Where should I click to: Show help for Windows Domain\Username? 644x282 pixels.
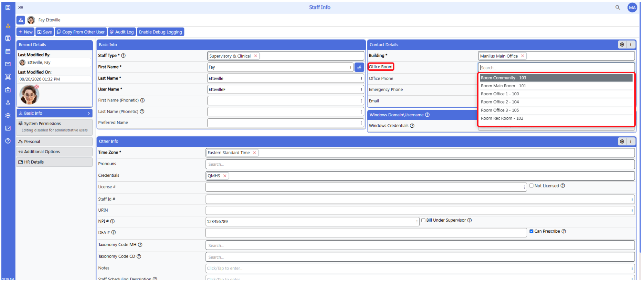point(427,115)
